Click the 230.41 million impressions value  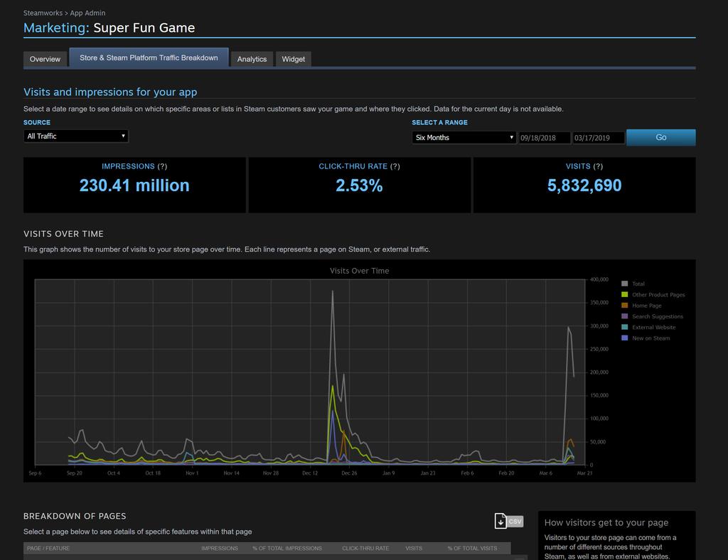(x=134, y=185)
